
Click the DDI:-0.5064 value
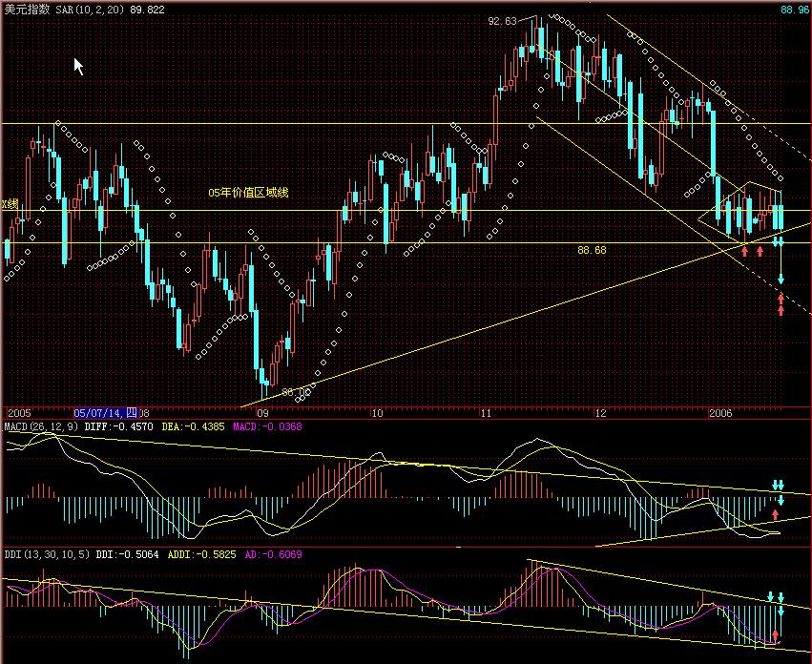click(x=128, y=554)
